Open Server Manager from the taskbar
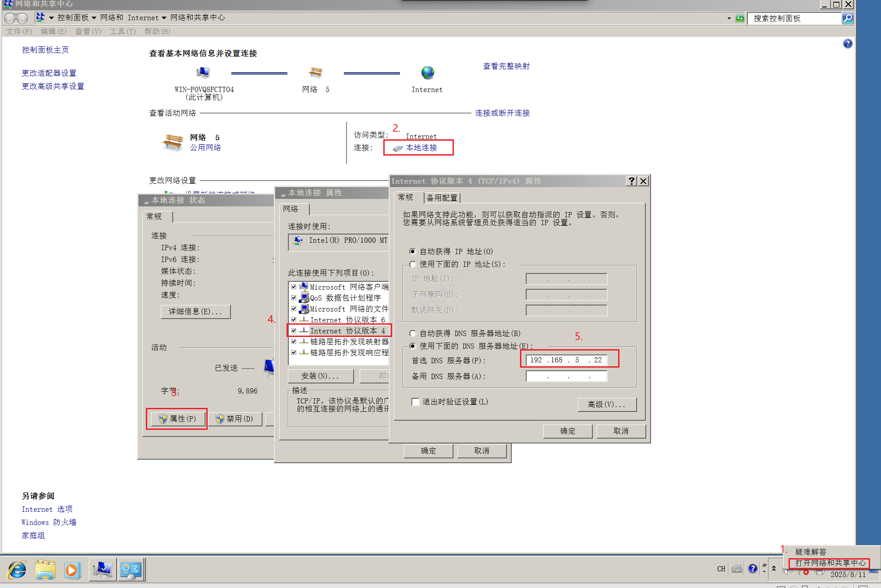Screen dimensions: 881x588 [x=102, y=570]
